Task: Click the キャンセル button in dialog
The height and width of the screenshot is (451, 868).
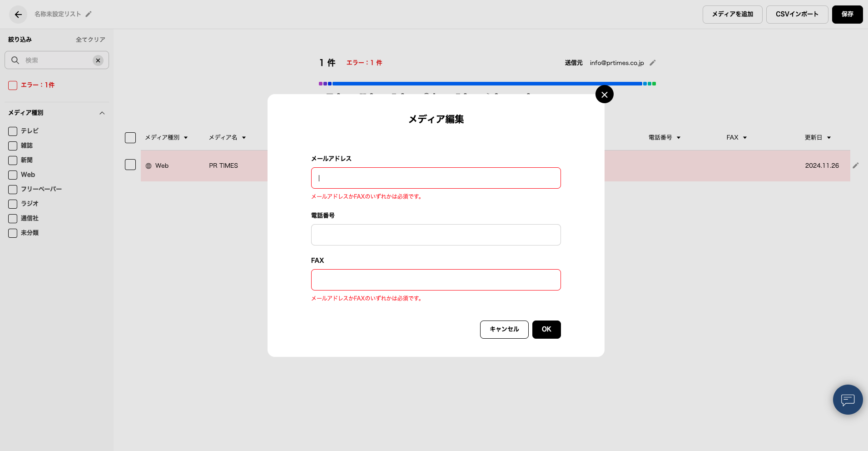Action: click(504, 330)
